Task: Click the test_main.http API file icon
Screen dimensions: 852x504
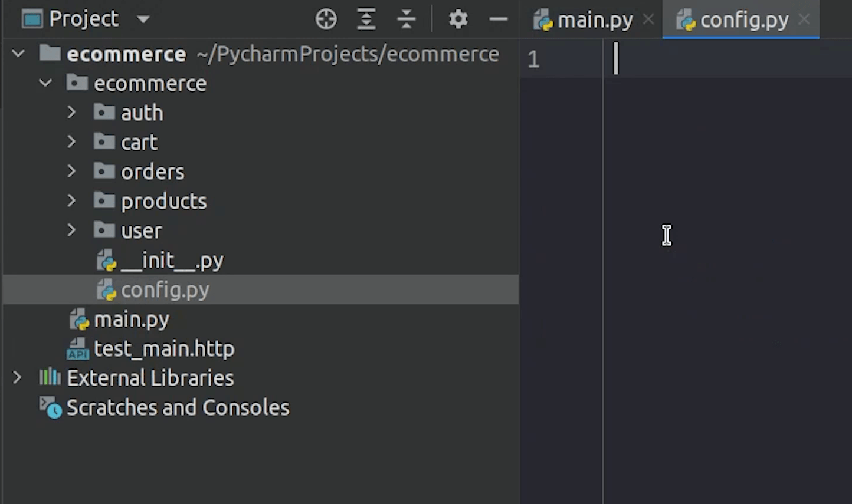Action: click(x=78, y=348)
